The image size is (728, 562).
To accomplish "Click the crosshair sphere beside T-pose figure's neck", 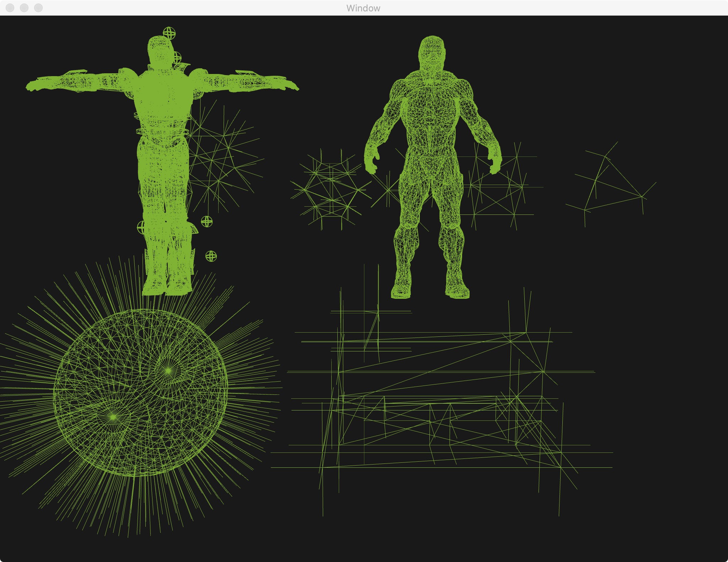I will coord(177,57).
